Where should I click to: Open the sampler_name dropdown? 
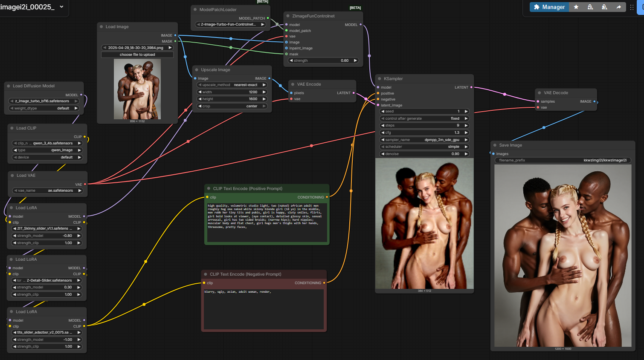pos(424,140)
